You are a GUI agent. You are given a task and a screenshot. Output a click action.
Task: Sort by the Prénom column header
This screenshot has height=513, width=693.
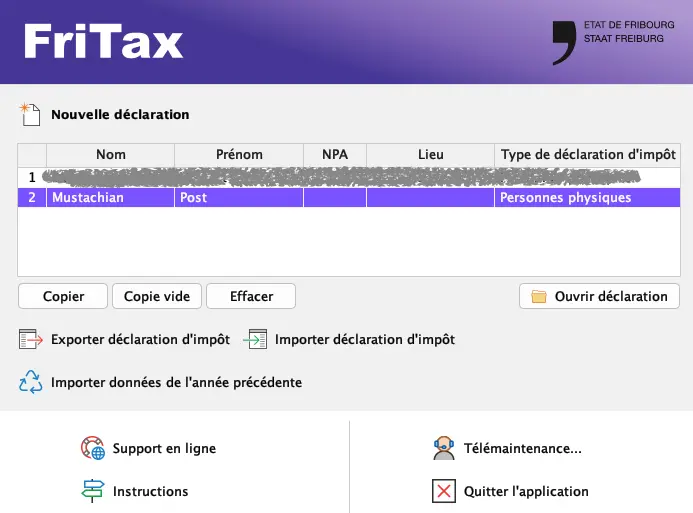(239, 155)
